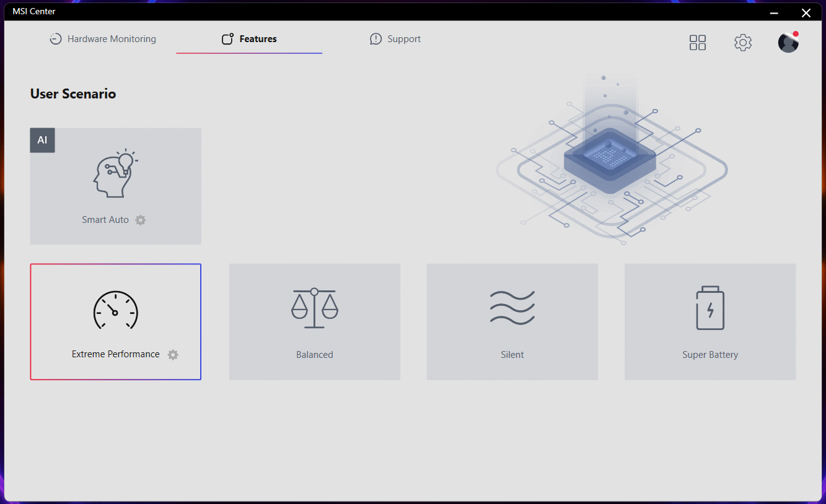The width and height of the screenshot is (826, 504).
Task: Click the Smart Auto head-with-lightbulb icon
Action: [115, 173]
